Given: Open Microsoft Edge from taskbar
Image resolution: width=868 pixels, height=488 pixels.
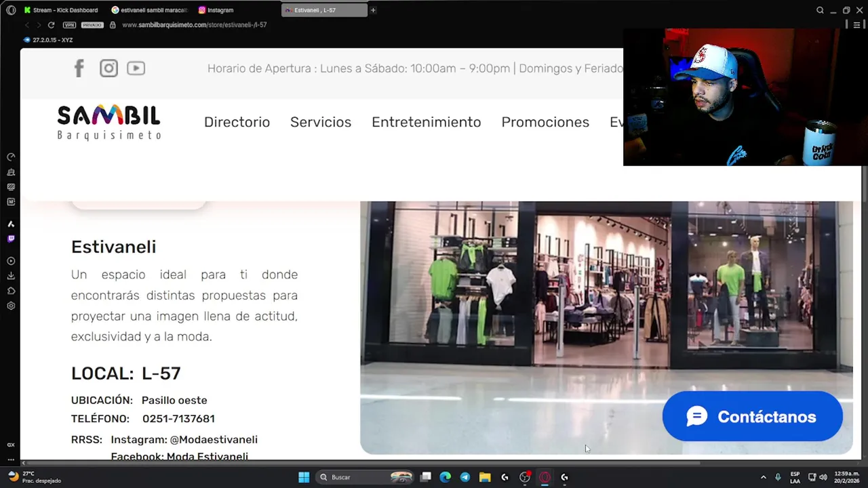Looking at the screenshot, I should click(x=445, y=477).
